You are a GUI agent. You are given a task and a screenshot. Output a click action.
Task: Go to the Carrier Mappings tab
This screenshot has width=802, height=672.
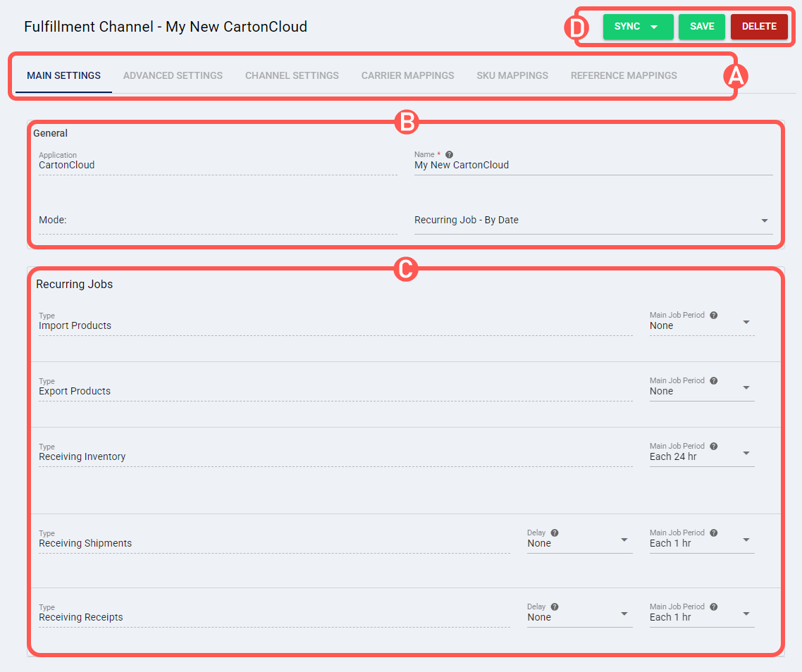point(407,75)
